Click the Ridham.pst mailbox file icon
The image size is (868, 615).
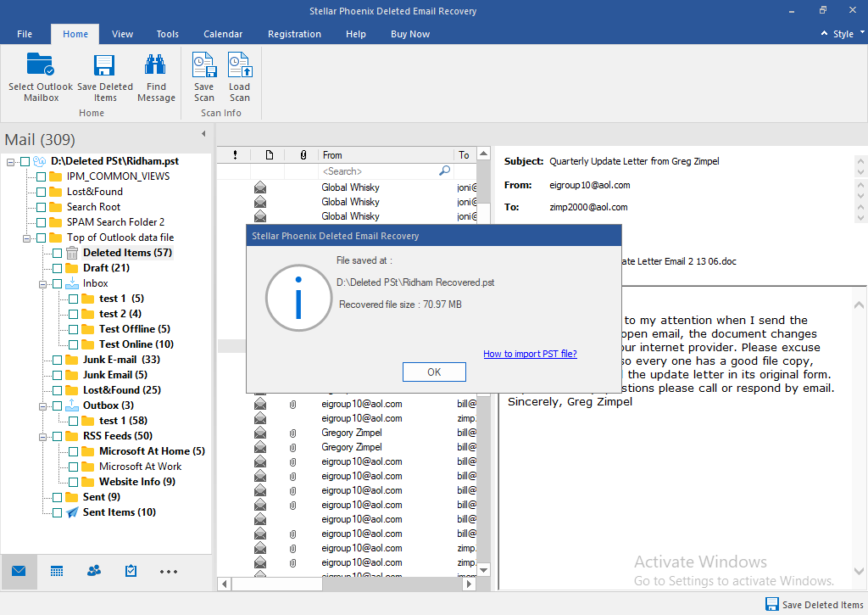click(39, 161)
